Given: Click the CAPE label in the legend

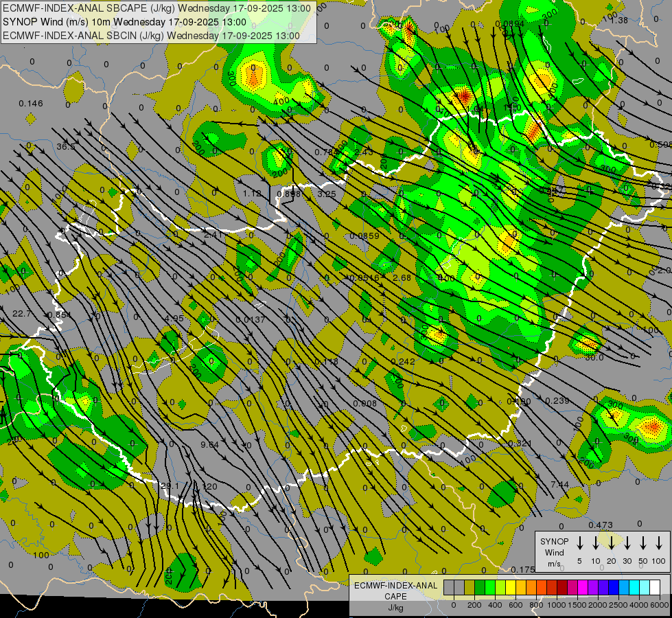Looking at the screenshot, I should 395,597.
